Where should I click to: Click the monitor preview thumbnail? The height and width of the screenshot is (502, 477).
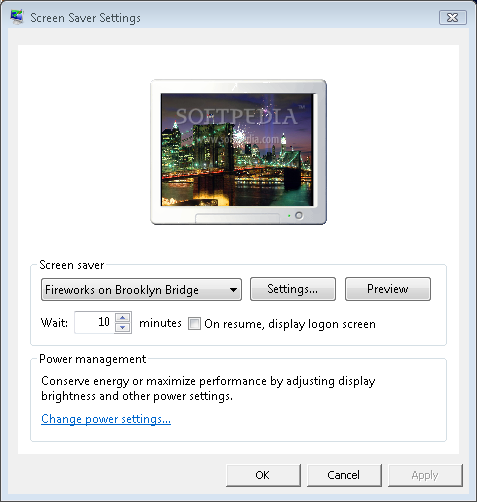[x=238, y=152]
